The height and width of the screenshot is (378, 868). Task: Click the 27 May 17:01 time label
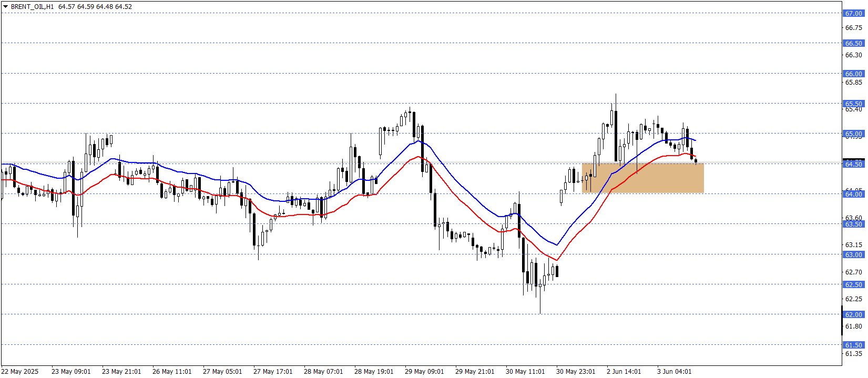pos(273,372)
